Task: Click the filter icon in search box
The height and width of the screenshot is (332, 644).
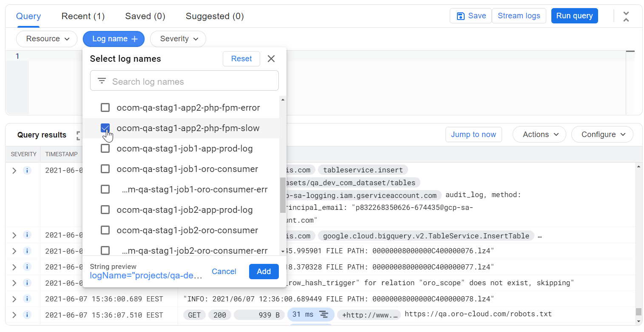Action: click(x=102, y=81)
